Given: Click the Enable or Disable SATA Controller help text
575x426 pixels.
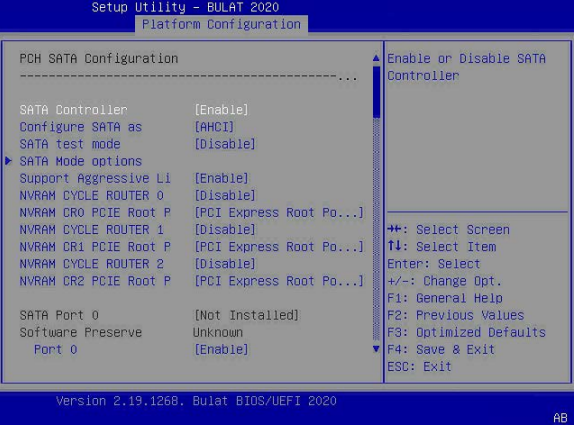Looking at the screenshot, I should click(x=466, y=67).
